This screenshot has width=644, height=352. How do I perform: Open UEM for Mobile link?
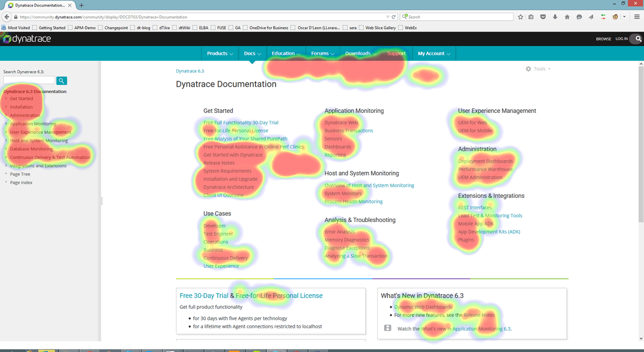475,130
